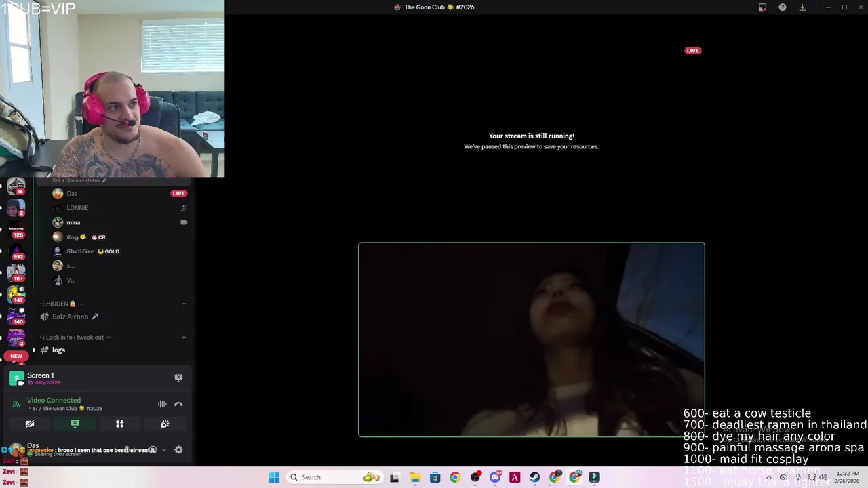Select the server showing 592 badge
Image resolution: width=868 pixels, height=488 pixels.
[x=16, y=251]
